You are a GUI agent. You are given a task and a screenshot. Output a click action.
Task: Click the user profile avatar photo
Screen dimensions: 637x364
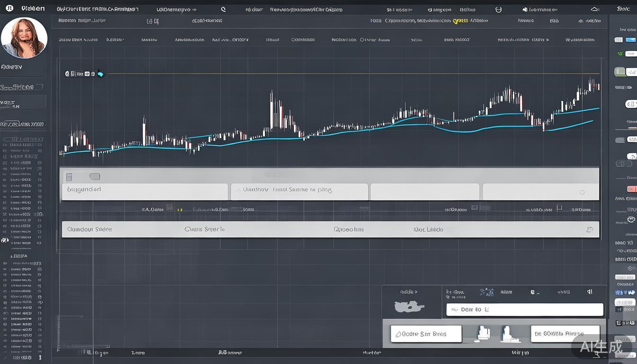(x=24, y=37)
